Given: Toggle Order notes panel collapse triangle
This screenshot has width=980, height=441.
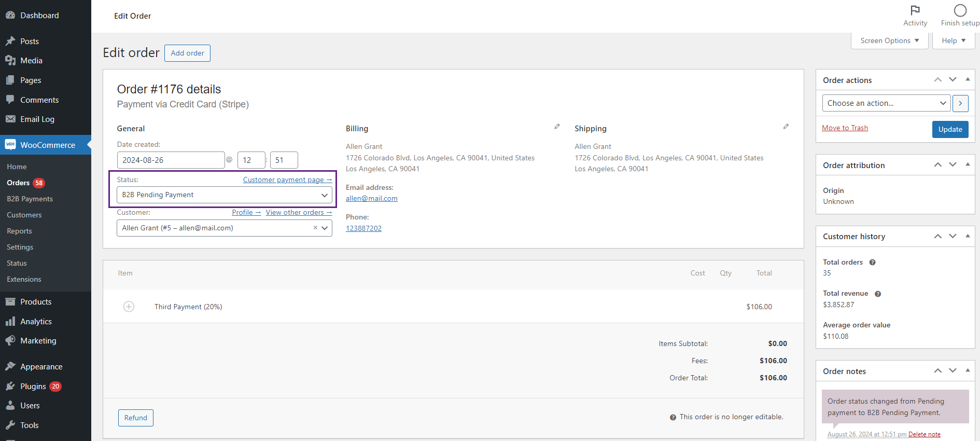Looking at the screenshot, I should [x=968, y=370].
